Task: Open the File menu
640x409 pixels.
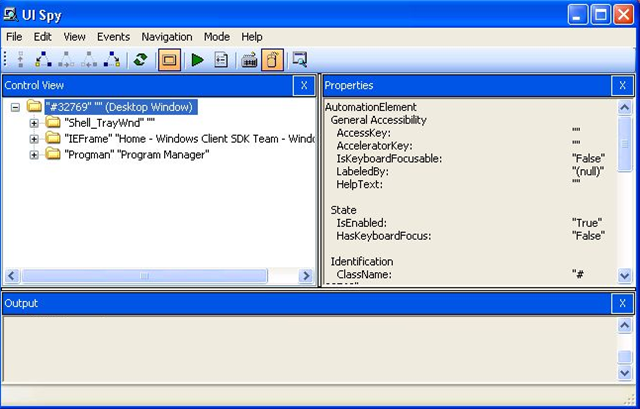Action: [x=14, y=37]
